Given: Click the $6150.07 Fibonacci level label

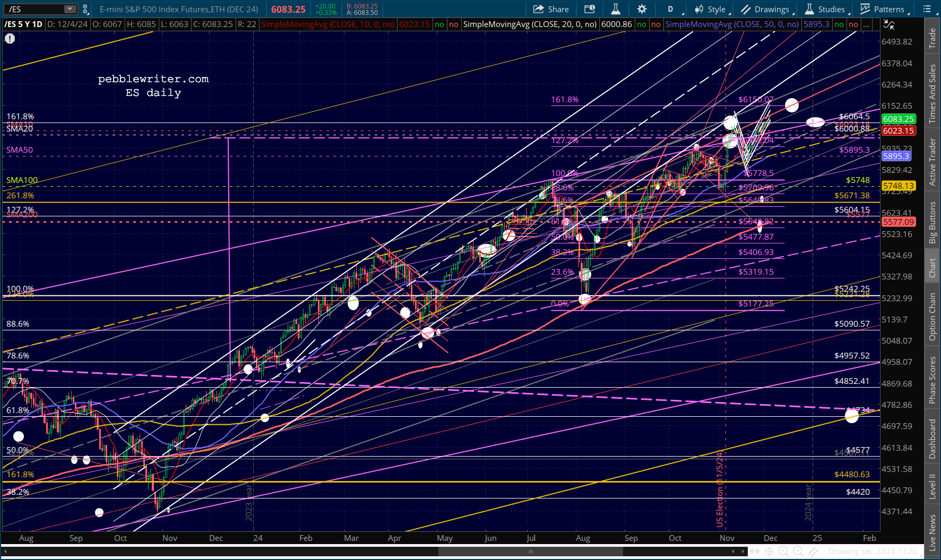Looking at the screenshot, I should [x=756, y=99].
